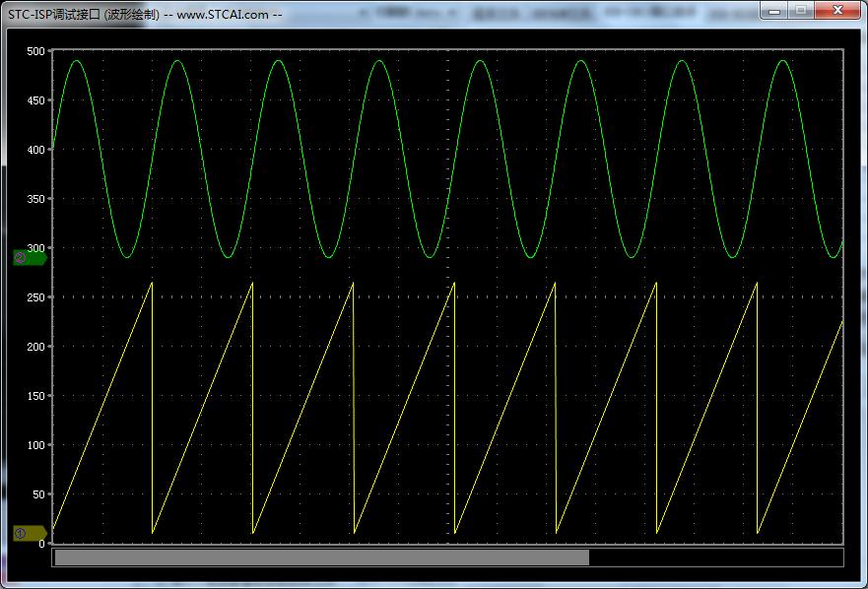Click the 50 label on the vertical axis

click(38, 494)
